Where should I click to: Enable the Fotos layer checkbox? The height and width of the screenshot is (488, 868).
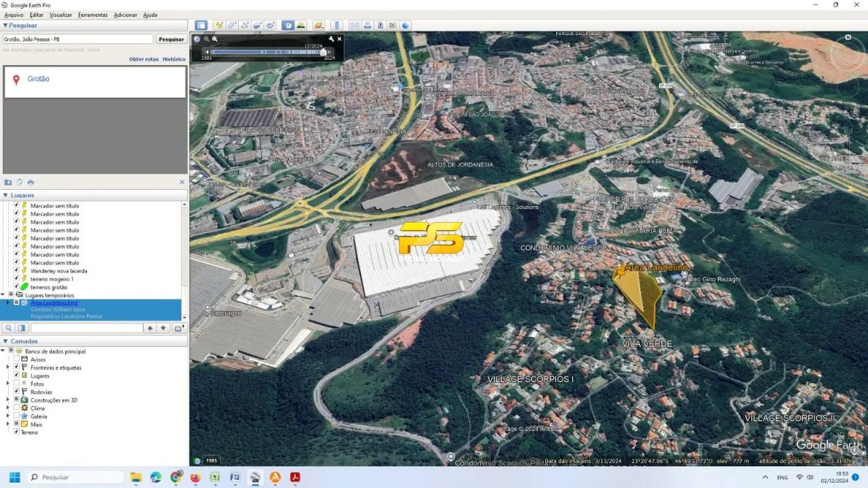click(x=16, y=384)
